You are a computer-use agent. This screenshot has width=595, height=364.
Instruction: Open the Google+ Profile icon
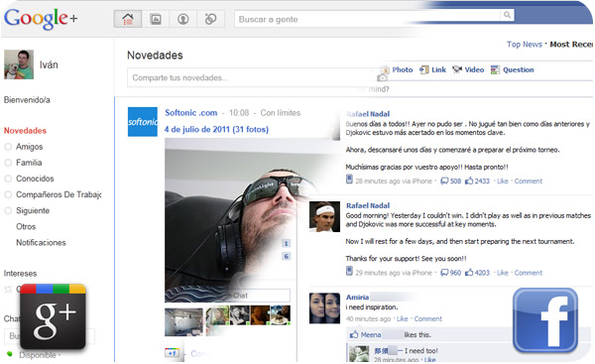183,19
